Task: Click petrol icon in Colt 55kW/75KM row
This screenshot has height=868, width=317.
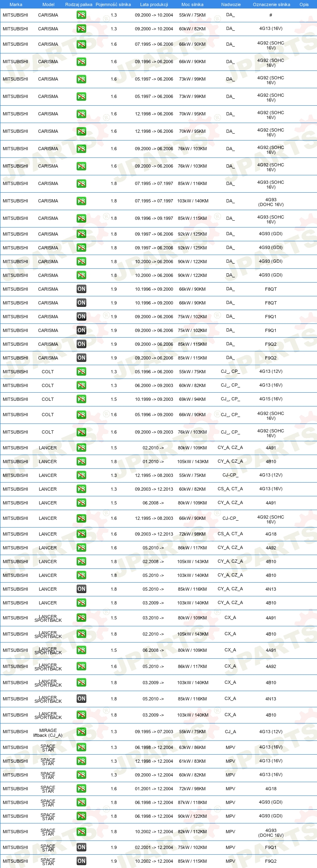Action: [x=81, y=372]
